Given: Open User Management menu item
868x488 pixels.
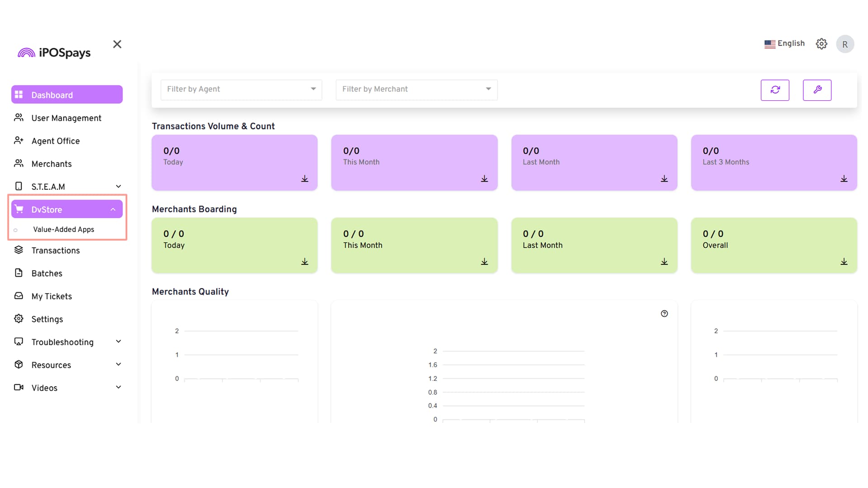Looking at the screenshot, I should pyautogui.click(x=67, y=118).
